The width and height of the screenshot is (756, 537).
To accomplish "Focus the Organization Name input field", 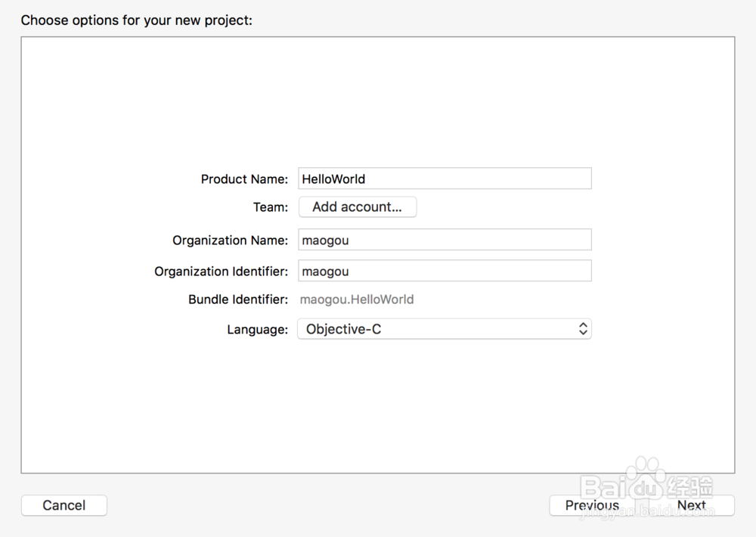I will coord(445,241).
